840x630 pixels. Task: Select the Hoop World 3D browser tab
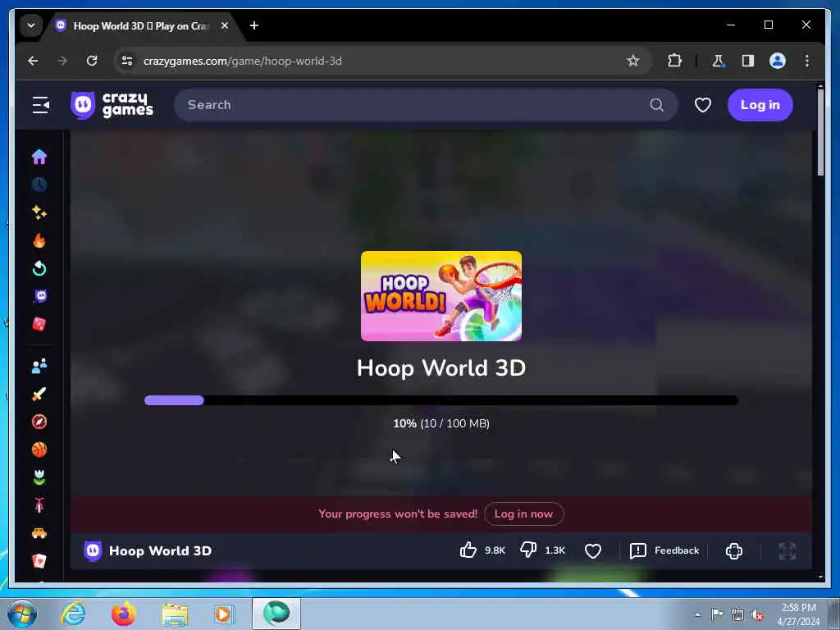(x=140, y=25)
